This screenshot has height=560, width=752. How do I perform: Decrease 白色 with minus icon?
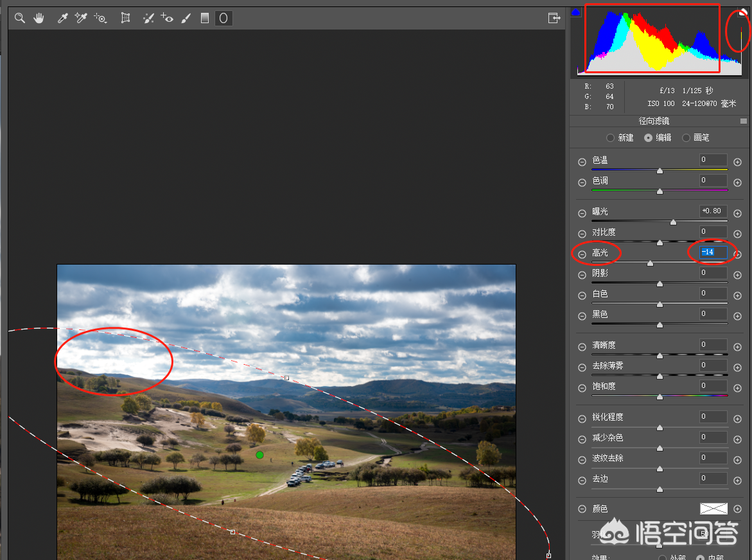(582, 296)
